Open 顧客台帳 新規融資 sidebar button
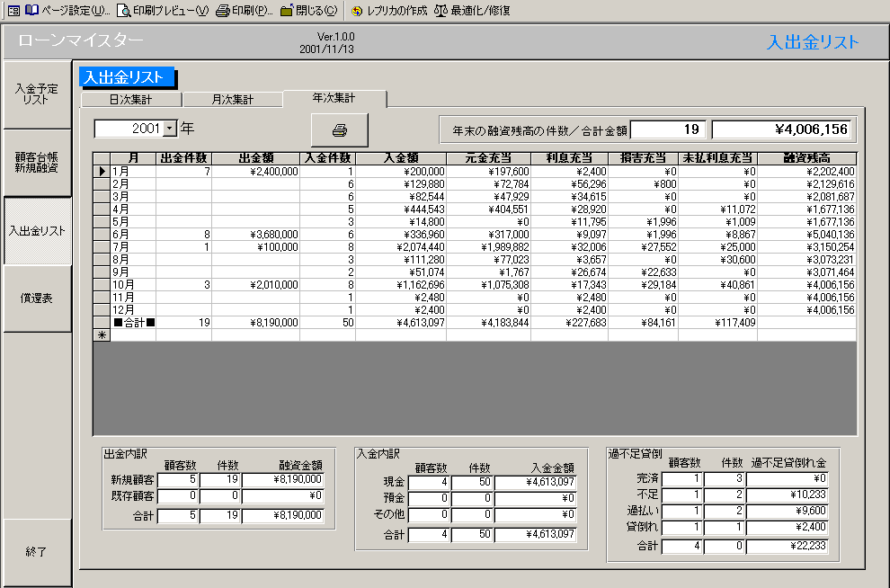This screenshot has width=890, height=588. click(x=37, y=163)
